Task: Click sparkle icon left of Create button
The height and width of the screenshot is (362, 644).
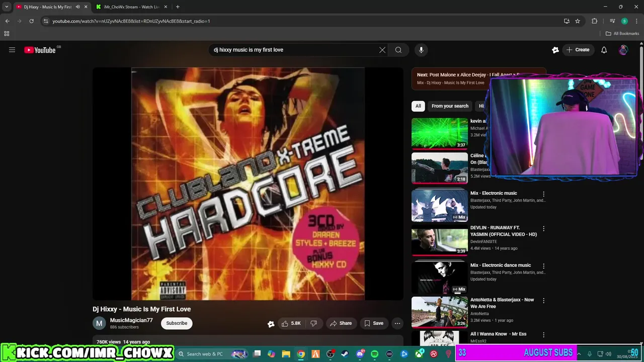Action: (x=555, y=50)
